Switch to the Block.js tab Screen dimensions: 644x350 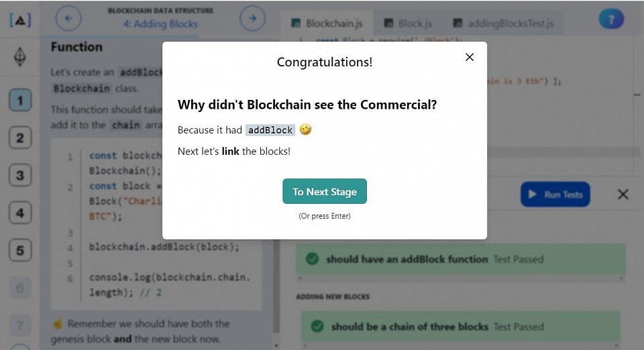coord(408,23)
